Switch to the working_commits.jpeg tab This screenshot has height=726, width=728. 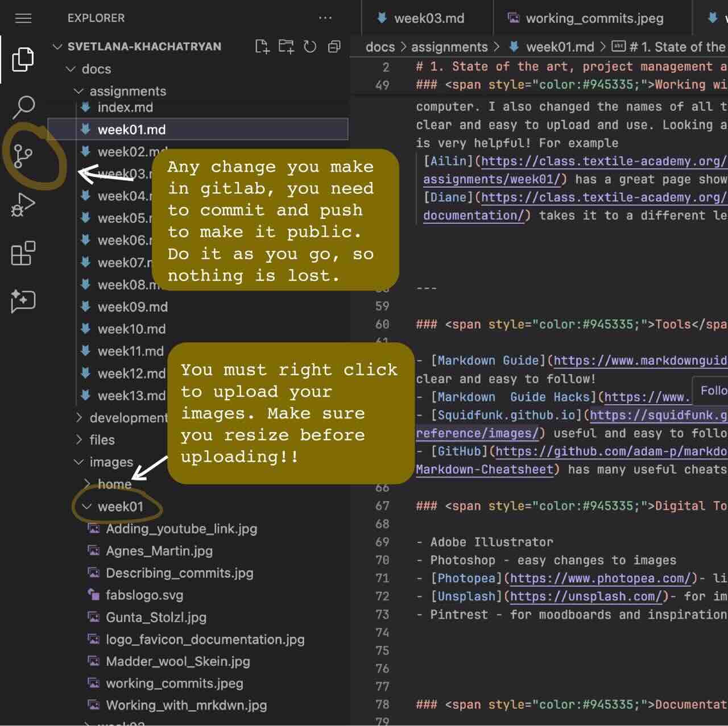[x=594, y=18]
